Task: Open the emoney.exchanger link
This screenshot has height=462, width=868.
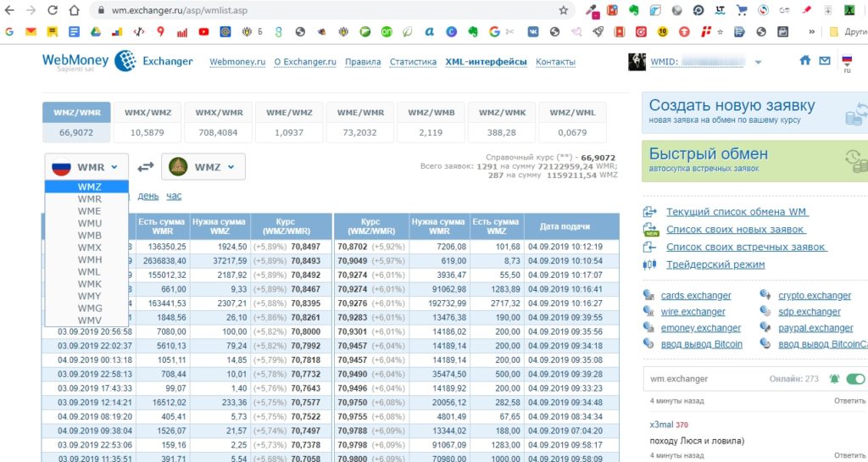Action: coord(701,327)
